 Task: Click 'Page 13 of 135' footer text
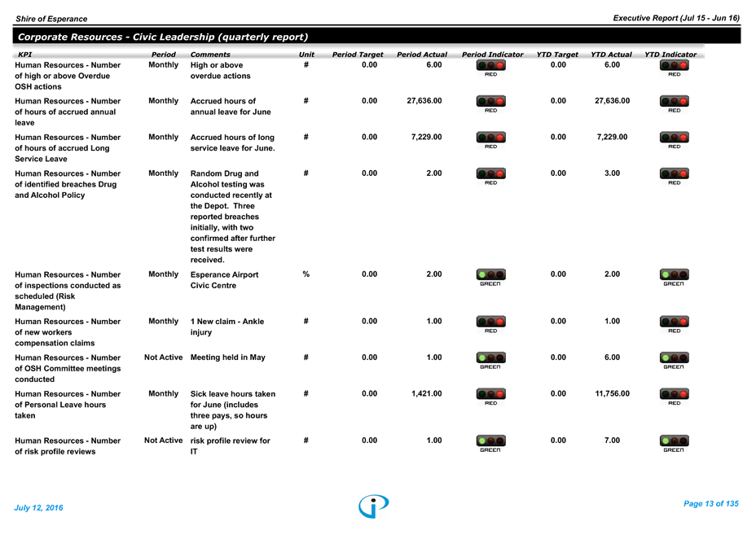pos(711,504)
